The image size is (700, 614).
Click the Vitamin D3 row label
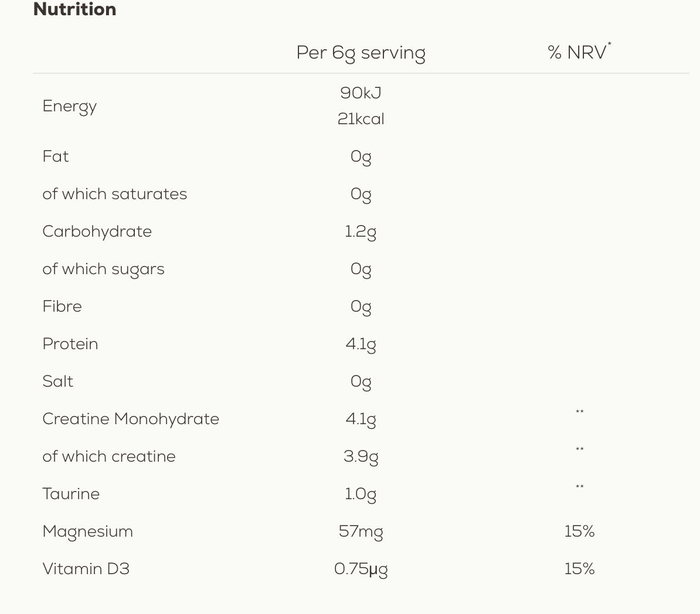[86, 569]
